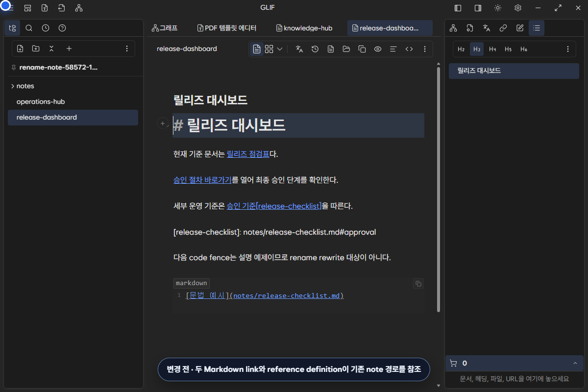
Task: Open the graph panel in right sidebar
Action: 453,28
